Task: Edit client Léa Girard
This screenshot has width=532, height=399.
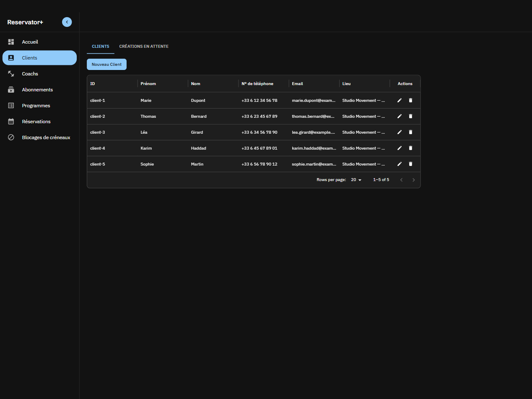Action: 400,132
